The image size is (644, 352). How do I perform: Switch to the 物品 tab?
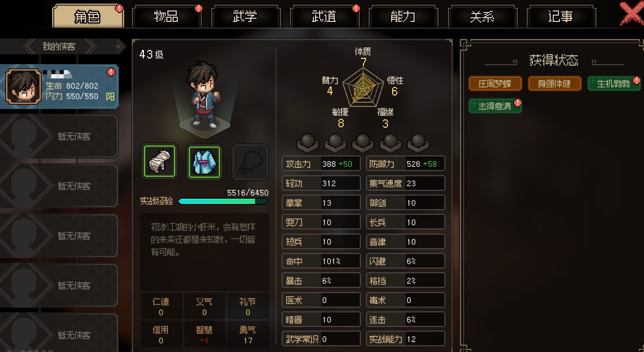(x=166, y=17)
